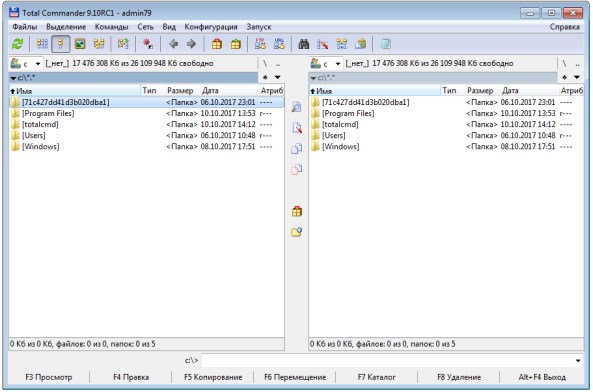593x392 pixels.
Task: Select [Users] folder in the right panel
Action: 446,135
